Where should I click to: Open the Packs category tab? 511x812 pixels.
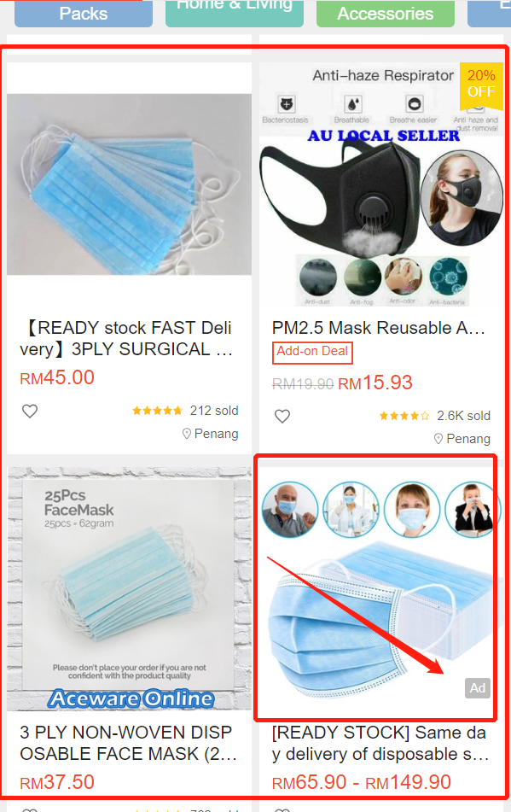pos(84,14)
